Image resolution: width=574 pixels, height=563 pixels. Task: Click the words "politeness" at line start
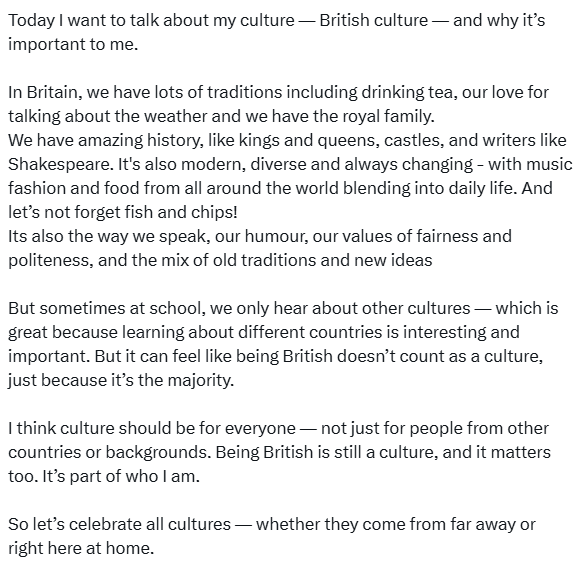[48, 260]
